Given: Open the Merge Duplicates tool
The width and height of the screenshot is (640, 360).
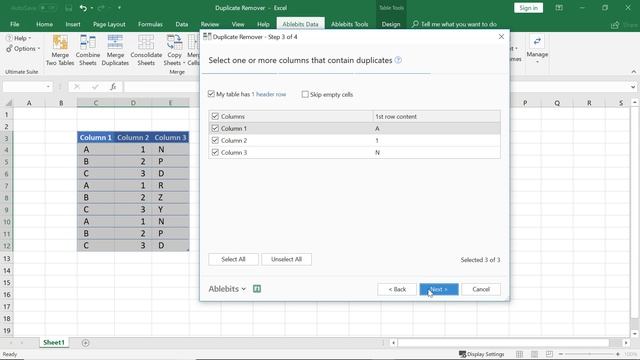Looking at the screenshot, I should click(x=115, y=50).
